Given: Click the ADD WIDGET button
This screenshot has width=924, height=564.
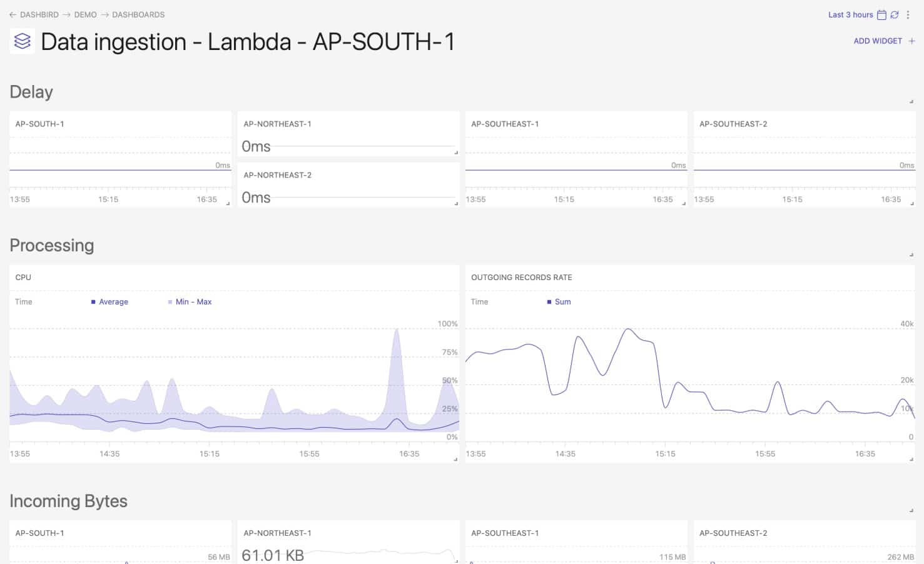Looking at the screenshot, I should pos(878,41).
